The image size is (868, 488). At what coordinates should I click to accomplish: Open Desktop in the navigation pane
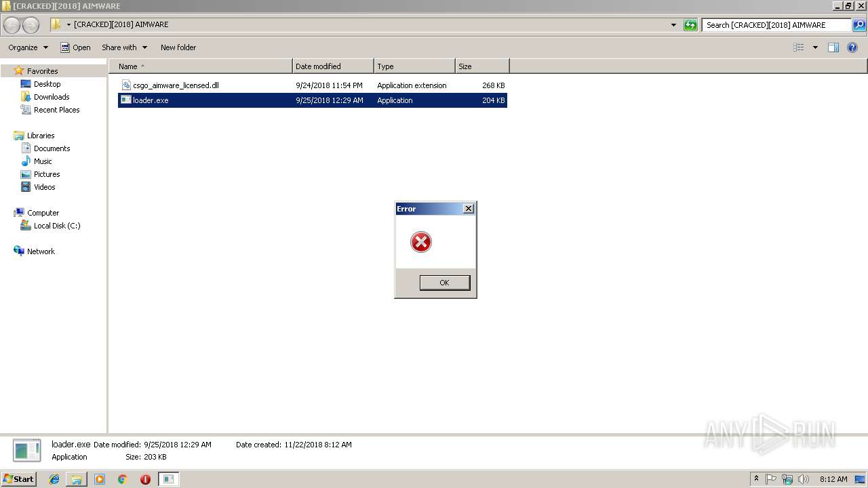coord(47,84)
